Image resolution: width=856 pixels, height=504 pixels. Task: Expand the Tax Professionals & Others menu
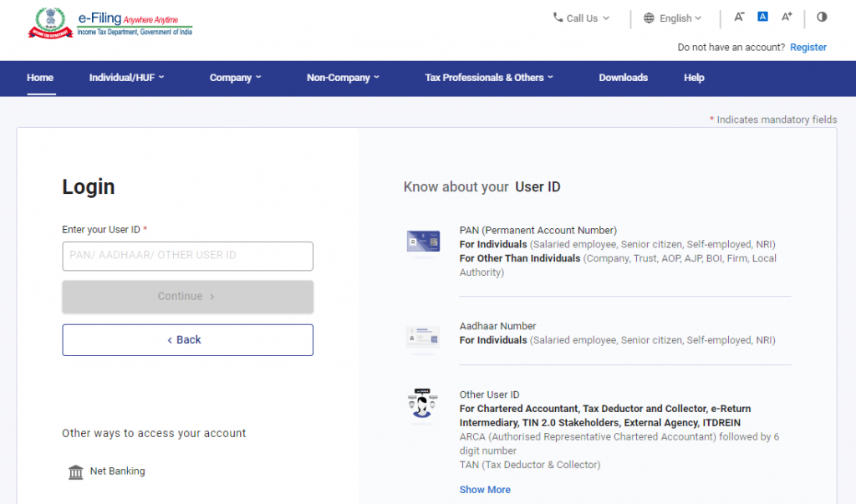489,78
